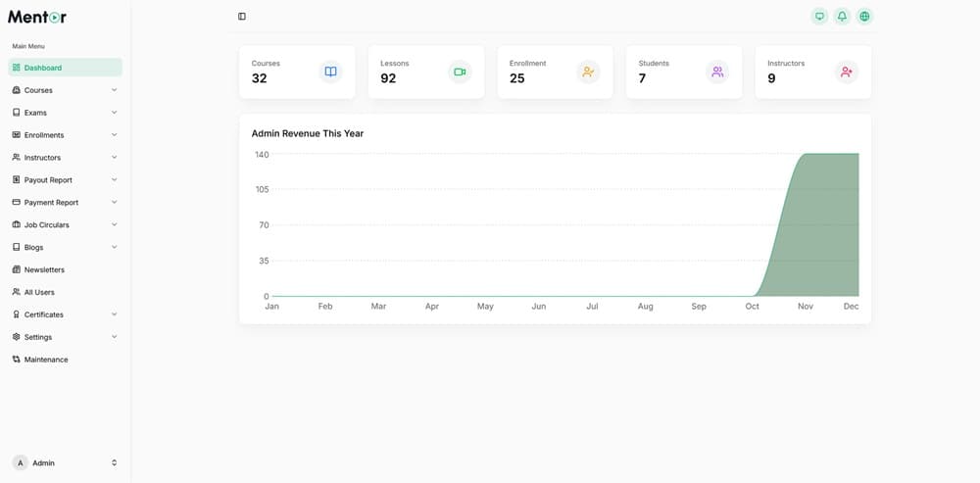The height and width of the screenshot is (483, 980).
Task: Click the Enrollment user-check icon
Action: click(588, 72)
